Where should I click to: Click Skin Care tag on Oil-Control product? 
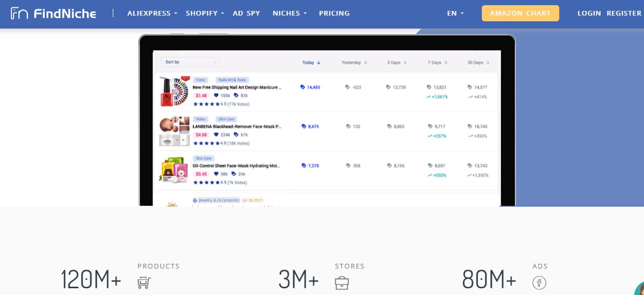tap(203, 158)
